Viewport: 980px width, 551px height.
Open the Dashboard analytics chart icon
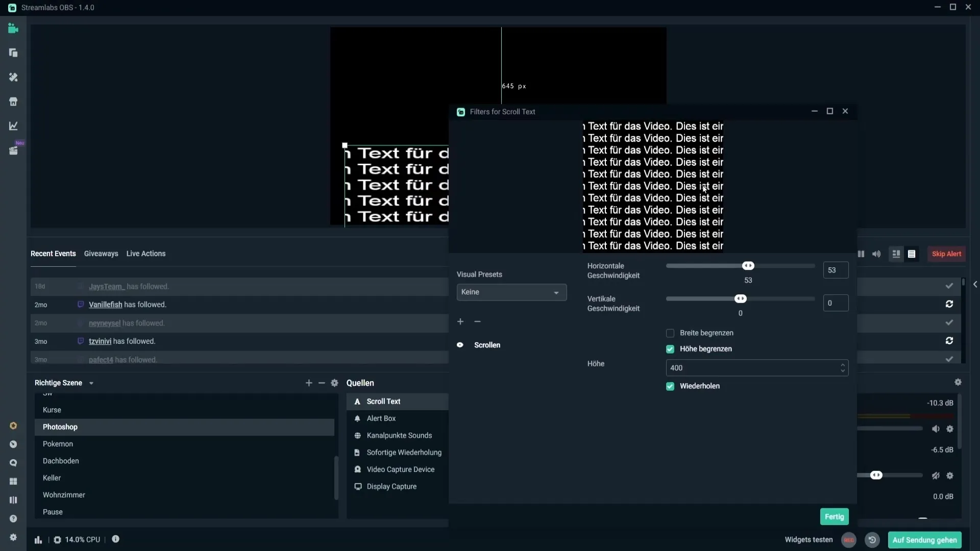13,126
